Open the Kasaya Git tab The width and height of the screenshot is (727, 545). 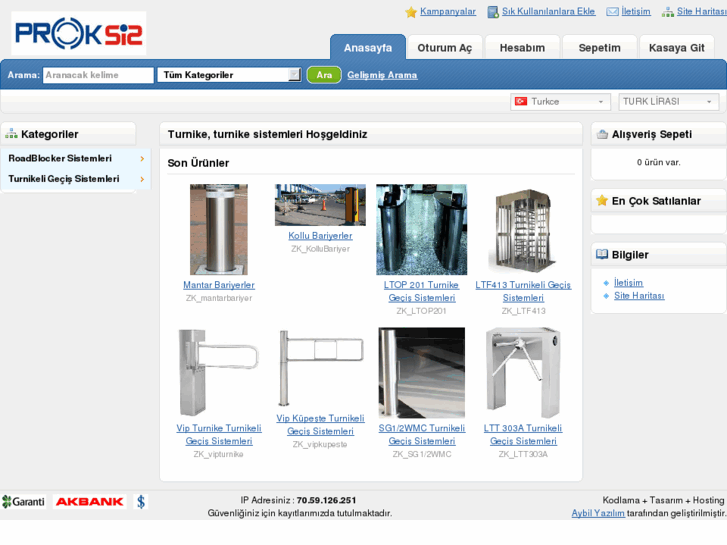click(676, 48)
